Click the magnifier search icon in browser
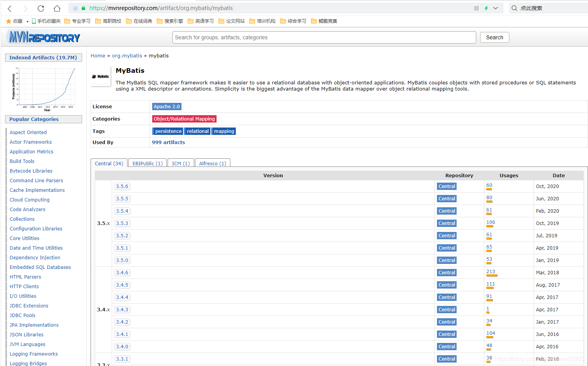Image resolution: width=588 pixels, height=366 pixels. click(x=514, y=8)
